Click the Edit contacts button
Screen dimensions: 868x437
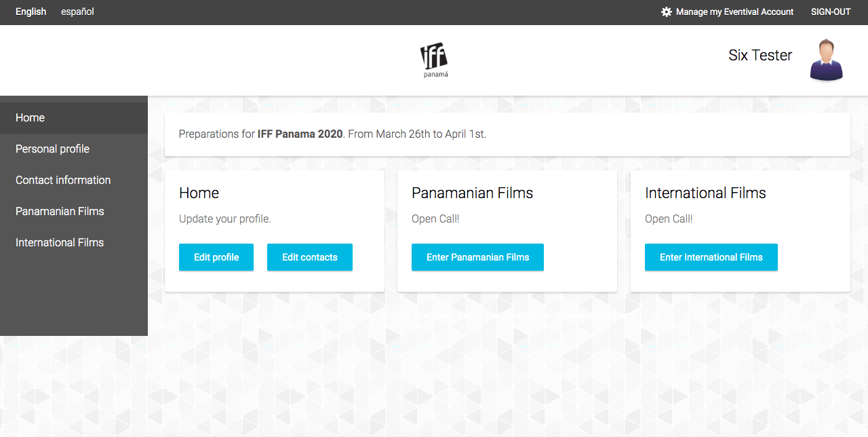[310, 257]
